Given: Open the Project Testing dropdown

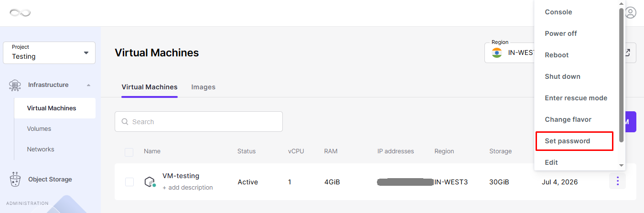Looking at the screenshot, I should 49,53.
